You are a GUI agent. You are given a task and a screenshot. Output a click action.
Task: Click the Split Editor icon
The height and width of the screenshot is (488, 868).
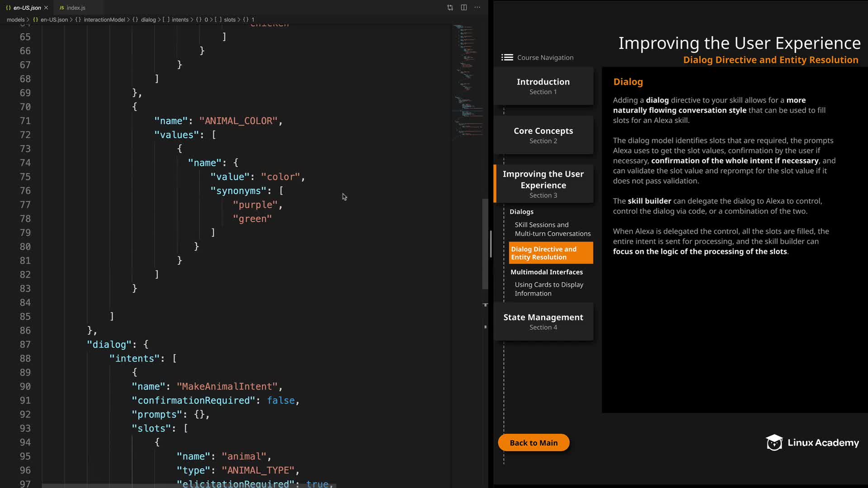[x=464, y=8]
